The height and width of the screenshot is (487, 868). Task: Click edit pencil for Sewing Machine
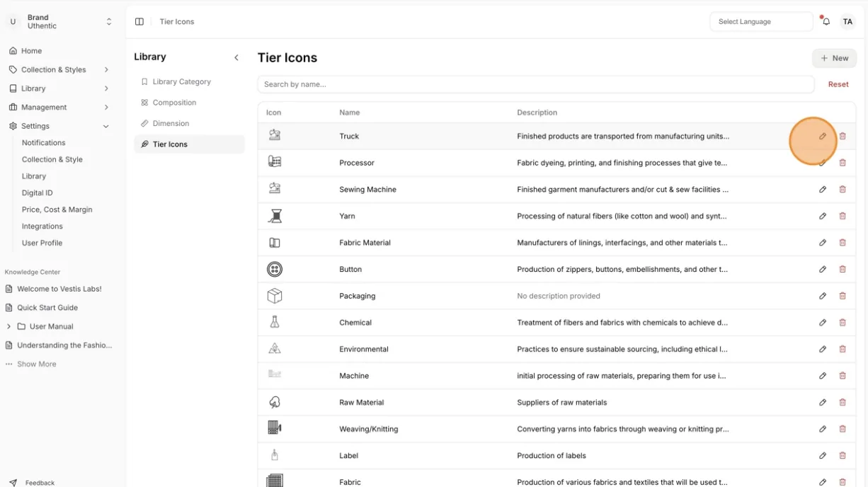(823, 190)
